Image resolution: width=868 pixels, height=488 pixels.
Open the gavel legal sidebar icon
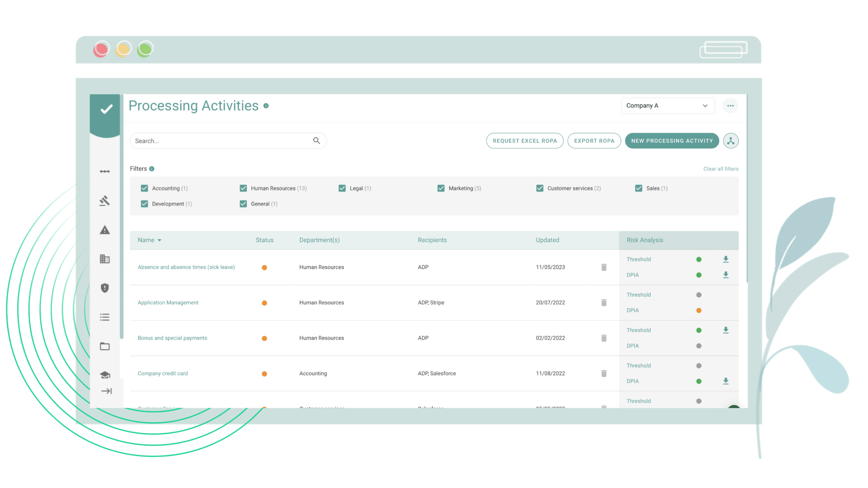click(105, 201)
